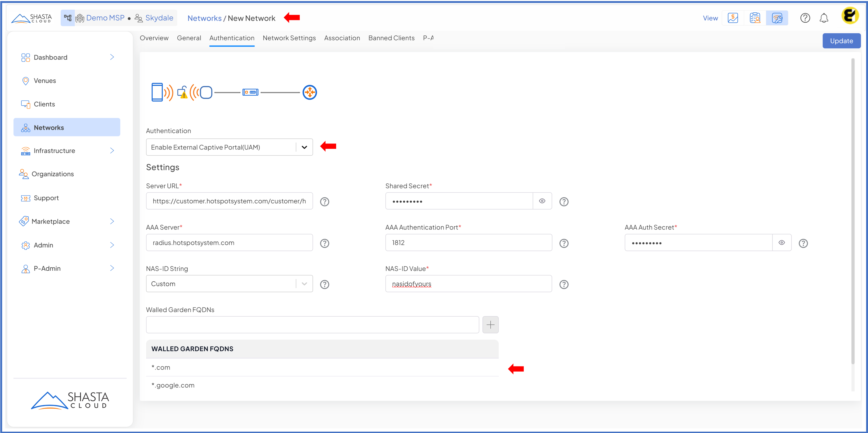Expand the Dashboard sidebar chevron
This screenshot has width=868, height=433.
[112, 57]
